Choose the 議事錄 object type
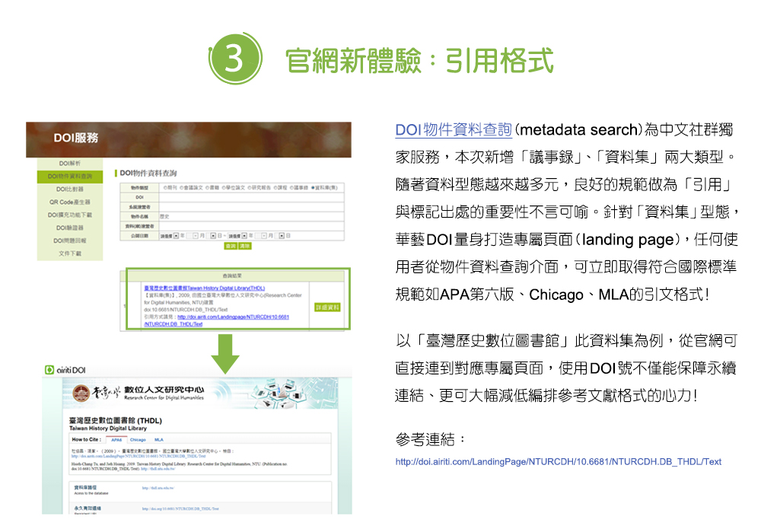The width and height of the screenshot is (761, 532). (x=291, y=187)
